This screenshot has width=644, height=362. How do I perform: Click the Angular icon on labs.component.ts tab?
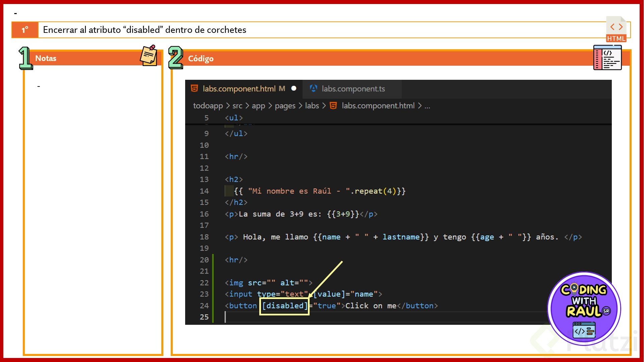[x=313, y=88]
